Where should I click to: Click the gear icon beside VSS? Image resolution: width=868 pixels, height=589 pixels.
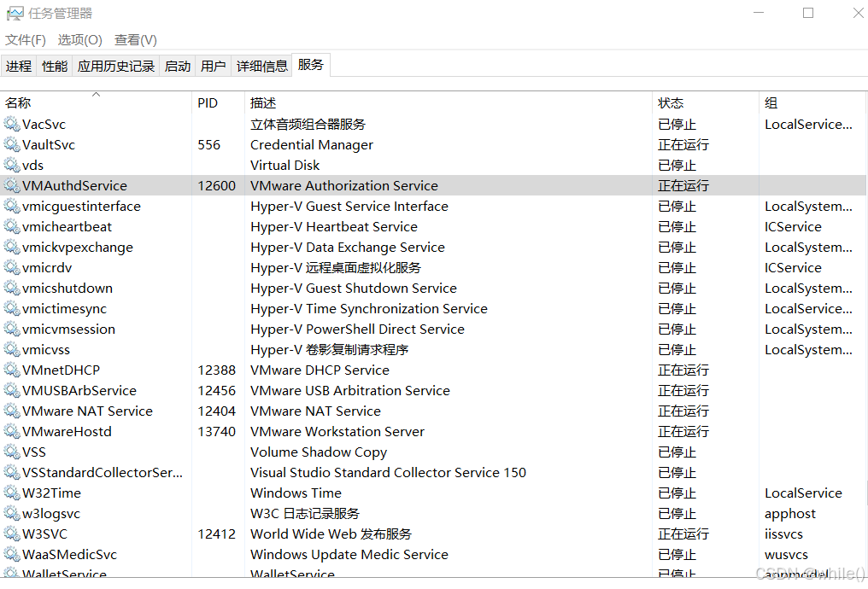pos(12,452)
